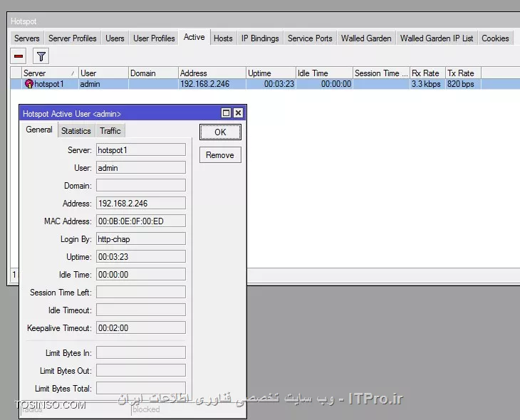Click the Idle Timeout field
Screen dimensions: 520x420
pos(141,310)
